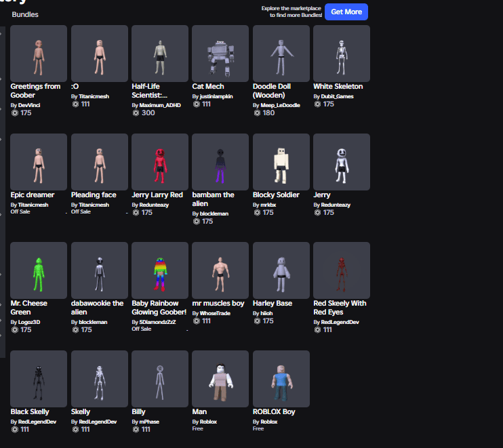503x448 pixels.
Task: Open creator mrkbx's profile link
Action: [268, 205]
